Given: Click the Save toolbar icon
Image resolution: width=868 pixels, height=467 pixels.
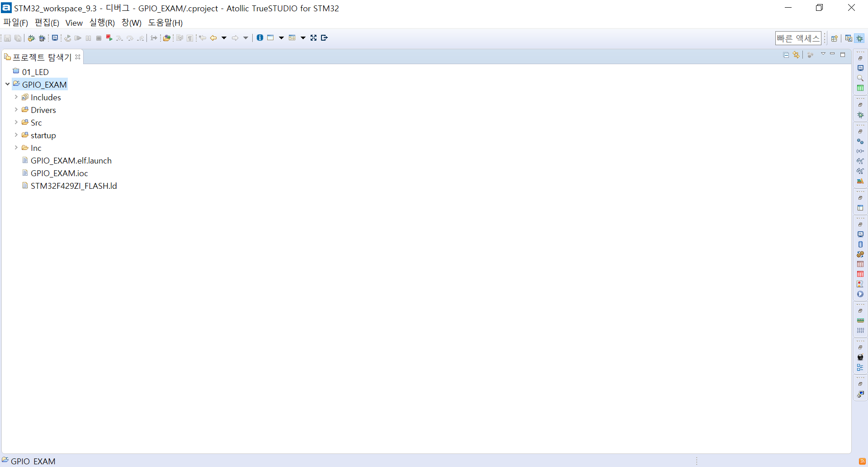Looking at the screenshot, I should tap(7, 38).
